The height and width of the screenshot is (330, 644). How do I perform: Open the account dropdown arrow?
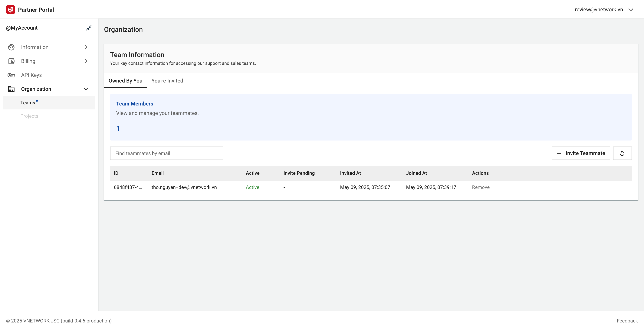pos(631,10)
